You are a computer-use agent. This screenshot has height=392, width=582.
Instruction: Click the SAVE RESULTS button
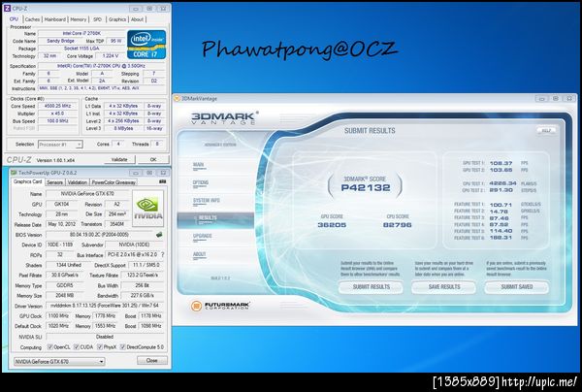444,287
